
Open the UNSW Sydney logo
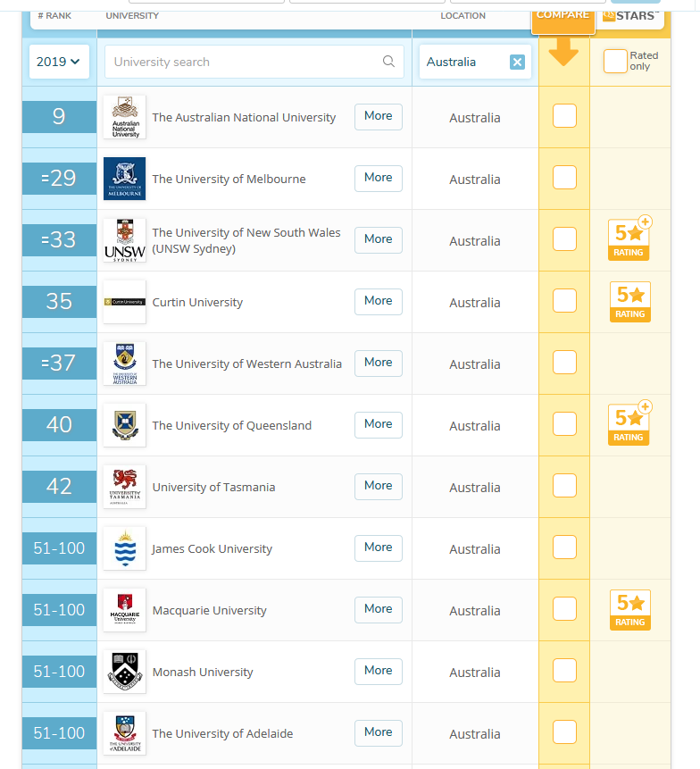click(x=124, y=240)
